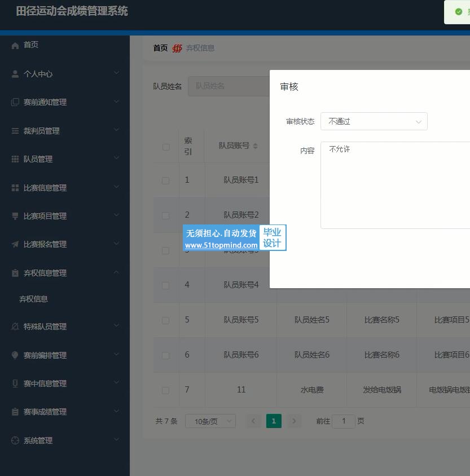Click the device icon for 赛中信息管理
Viewport: 470px width, 476px height.
tap(15, 384)
